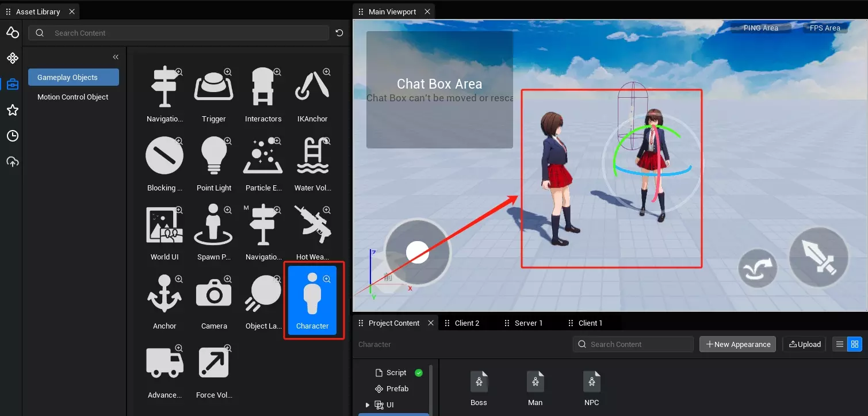Screen dimensions: 868x416
Task: Select the Force Volume asset
Action: coord(214,371)
